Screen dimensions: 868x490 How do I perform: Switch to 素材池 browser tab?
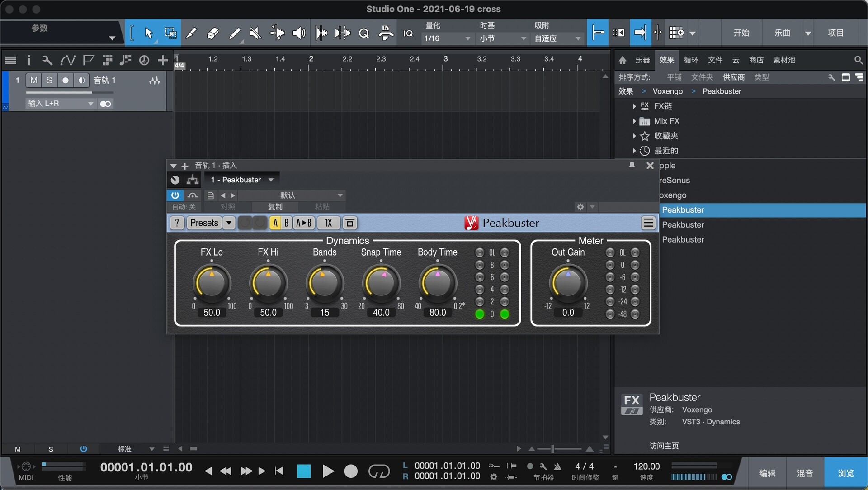784,60
